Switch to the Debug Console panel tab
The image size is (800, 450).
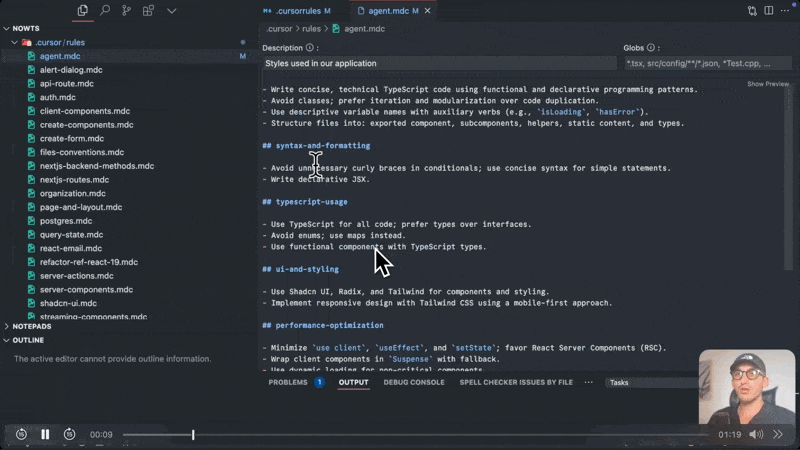[413, 382]
